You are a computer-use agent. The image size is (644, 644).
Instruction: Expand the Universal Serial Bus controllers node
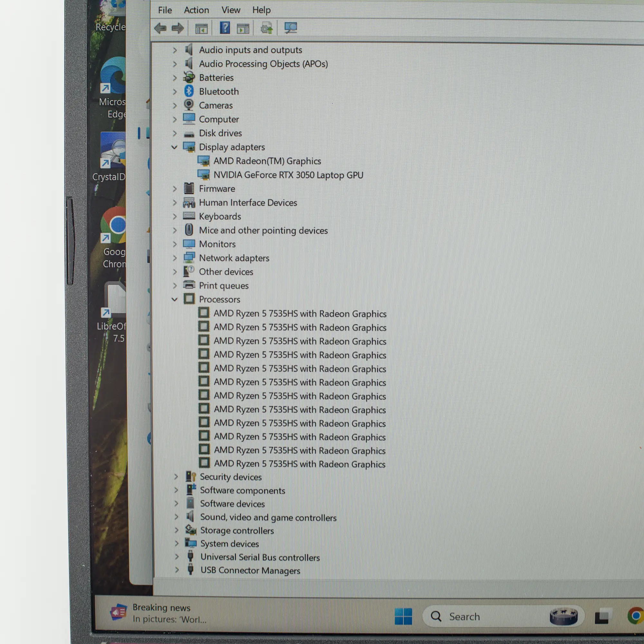[177, 557]
